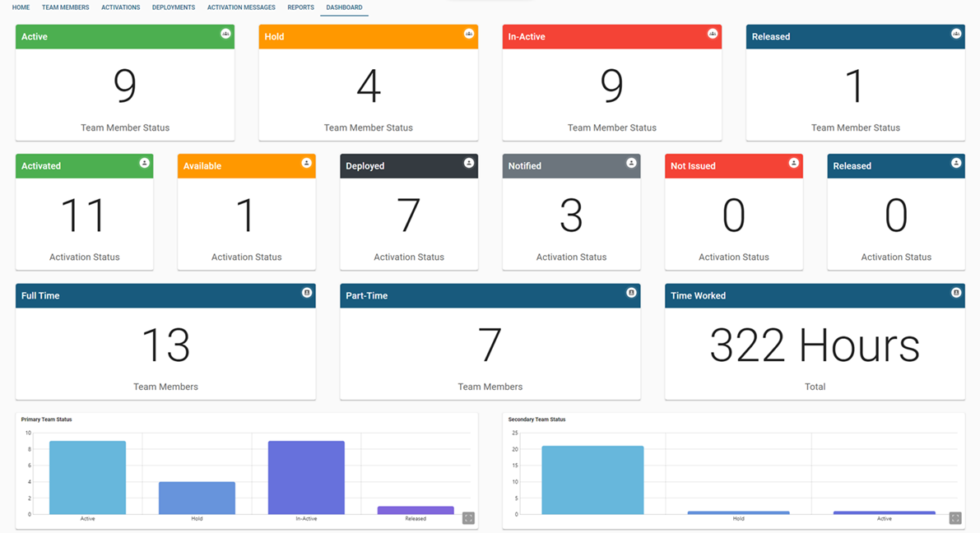Switch to the Activations tab
This screenshot has width=980, height=533.
click(x=120, y=7)
